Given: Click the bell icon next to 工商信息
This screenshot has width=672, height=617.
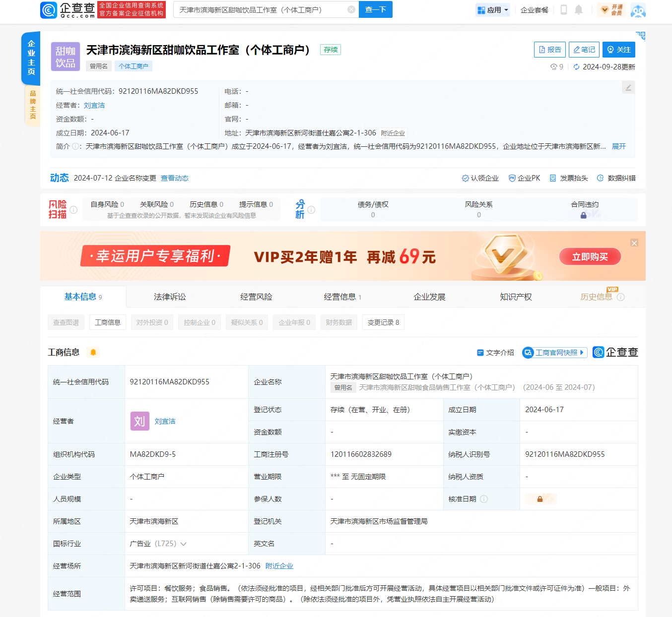Looking at the screenshot, I should [x=93, y=352].
